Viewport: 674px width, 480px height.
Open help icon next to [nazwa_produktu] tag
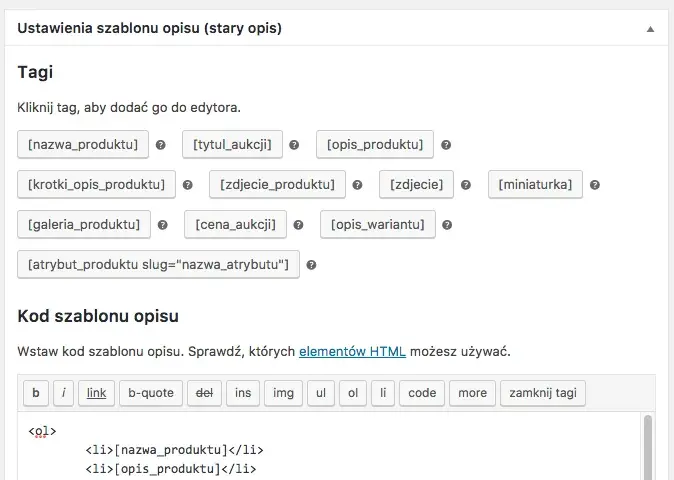pyautogui.click(x=160, y=145)
